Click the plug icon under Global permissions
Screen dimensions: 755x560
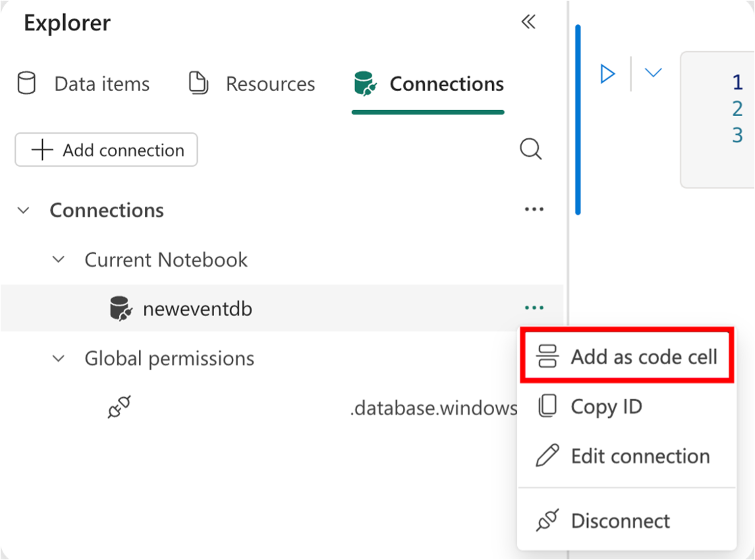119,407
